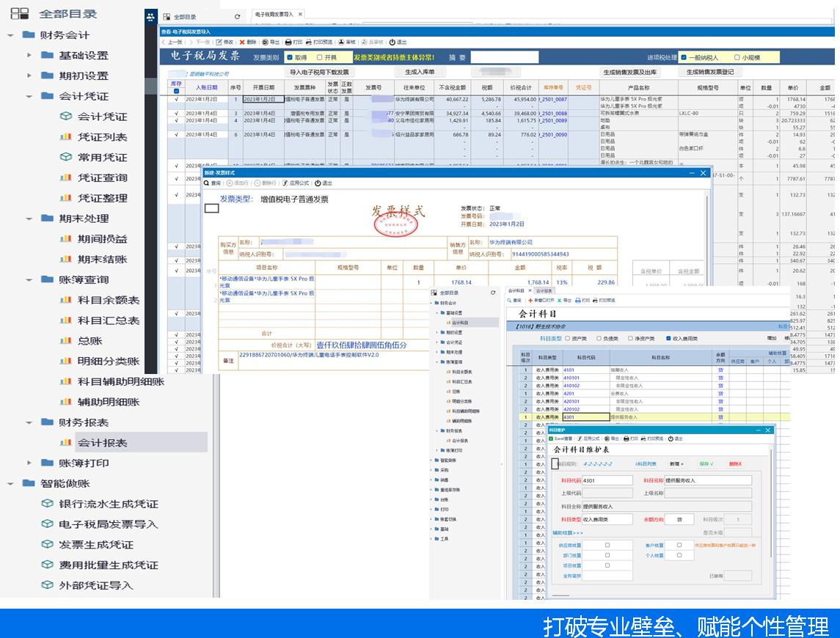Click the green 保存 button

point(706,464)
